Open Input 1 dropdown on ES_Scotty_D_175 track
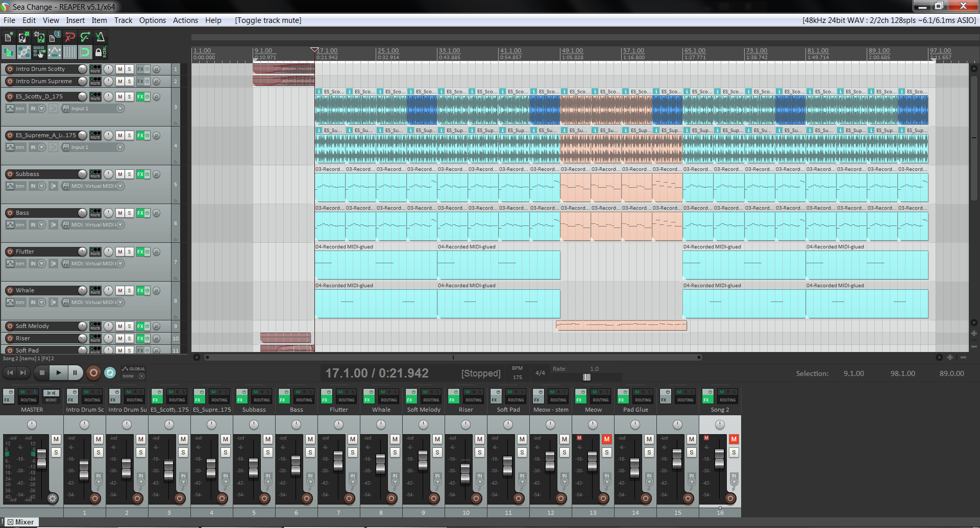This screenshot has width=980, height=528. click(120, 109)
